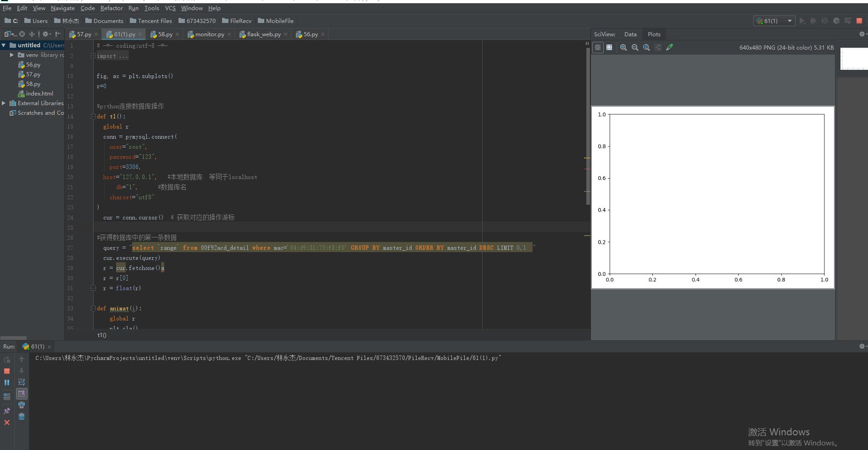Click the Fit Zoom to Window icon
Viewport: 868px width, 450px height.
658,47
